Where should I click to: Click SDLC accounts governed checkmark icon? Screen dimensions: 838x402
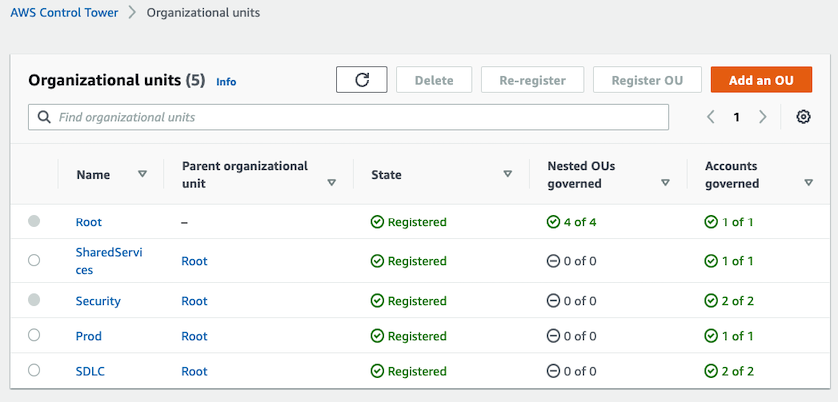coord(711,371)
